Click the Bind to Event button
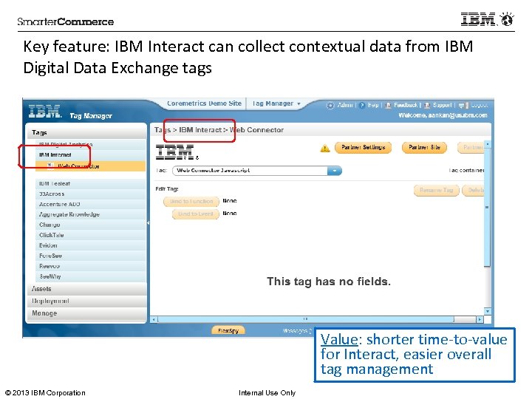Image resolution: width=532 pixels, height=399 pixels. 195,214
